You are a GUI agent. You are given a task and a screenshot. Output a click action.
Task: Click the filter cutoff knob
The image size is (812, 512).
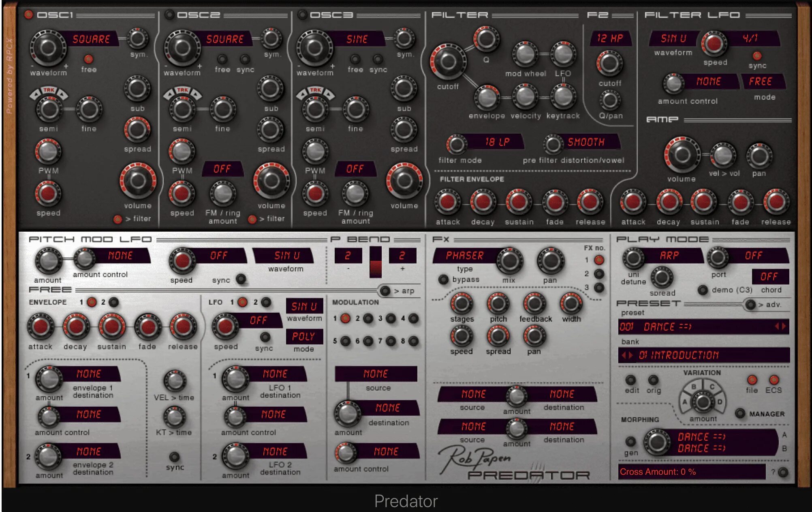click(448, 62)
